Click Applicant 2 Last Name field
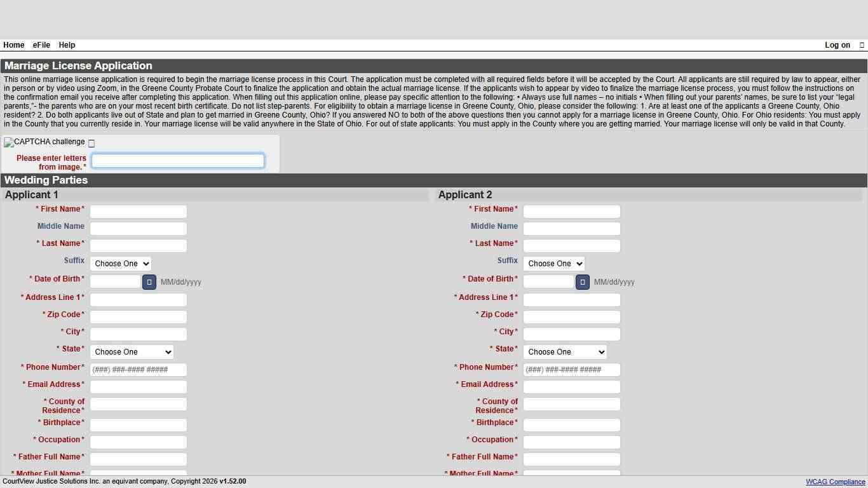Screen dimensions: 868x488 pos(571,245)
